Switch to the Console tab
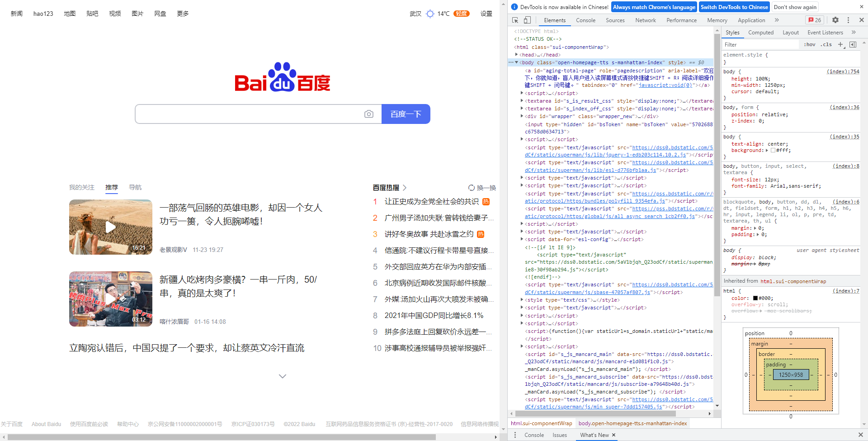The image size is (868, 441). pos(585,20)
